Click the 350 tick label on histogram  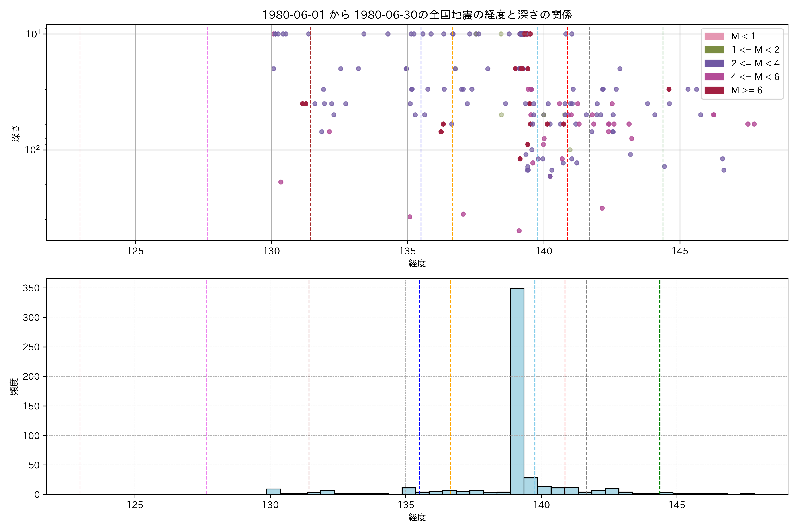click(31, 288)
